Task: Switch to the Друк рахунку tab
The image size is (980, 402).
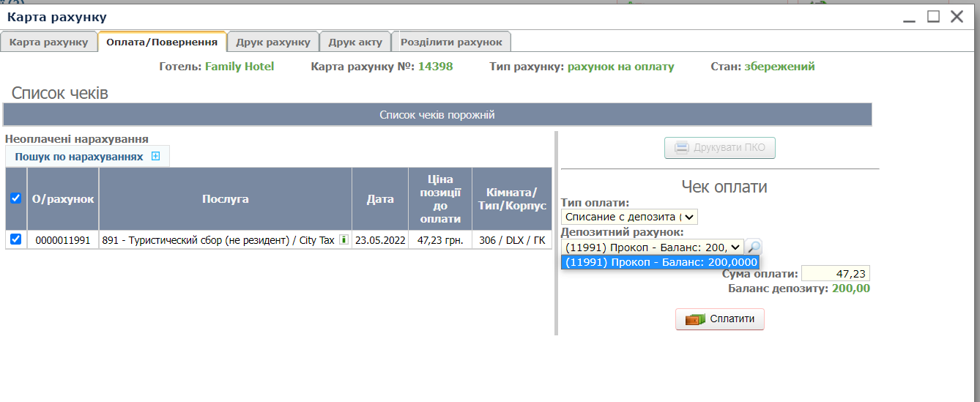Action: click(273, 42)
